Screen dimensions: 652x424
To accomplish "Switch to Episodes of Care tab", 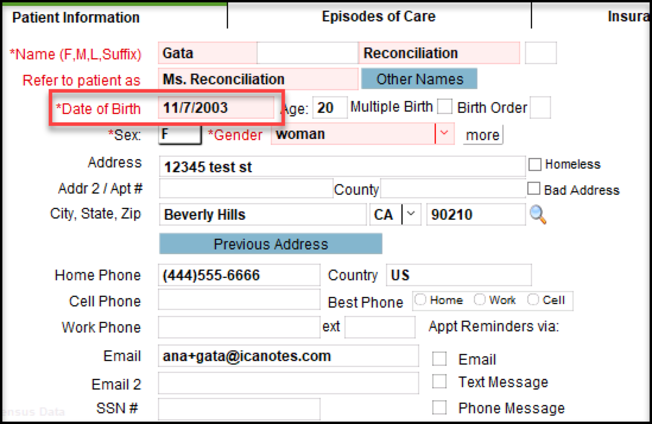I will point(379,16).
